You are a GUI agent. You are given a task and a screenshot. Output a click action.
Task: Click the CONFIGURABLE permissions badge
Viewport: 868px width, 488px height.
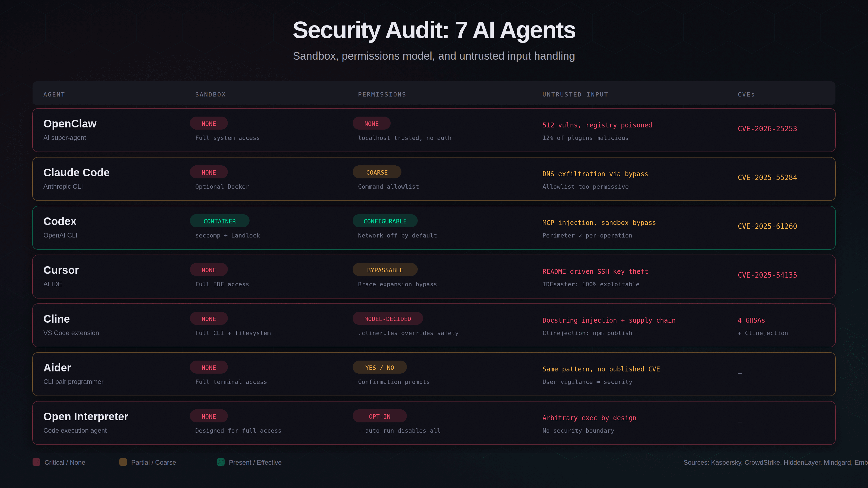point(385,221)
